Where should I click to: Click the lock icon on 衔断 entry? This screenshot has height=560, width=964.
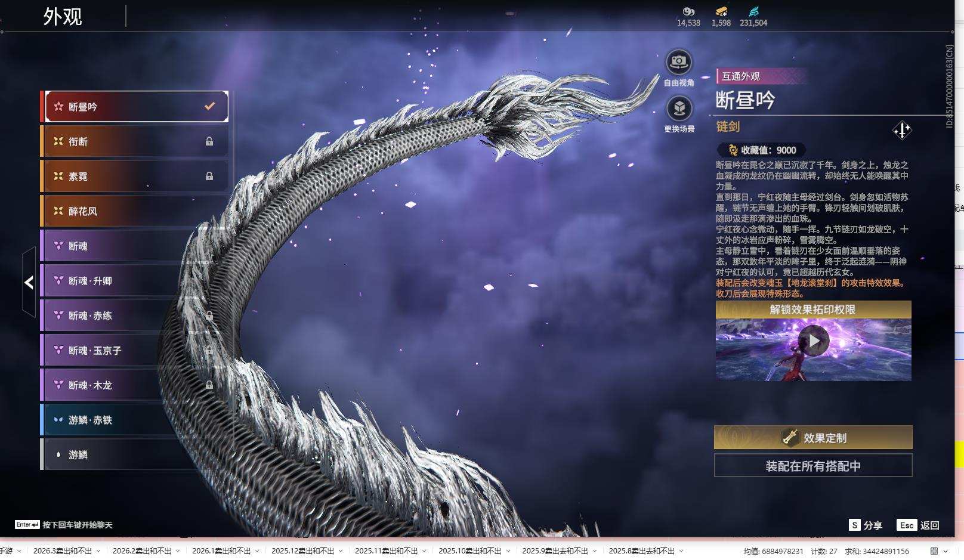210,141
